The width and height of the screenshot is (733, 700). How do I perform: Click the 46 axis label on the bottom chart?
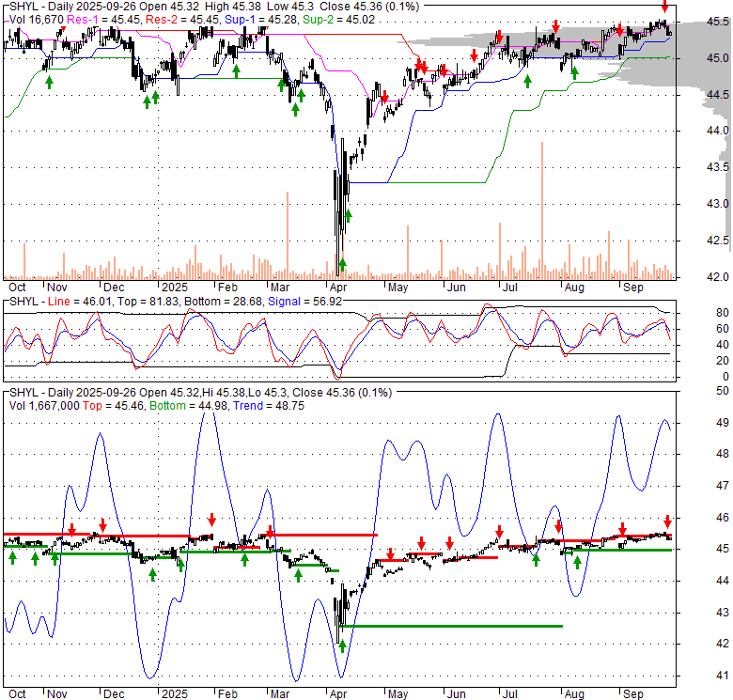(723, 518)
